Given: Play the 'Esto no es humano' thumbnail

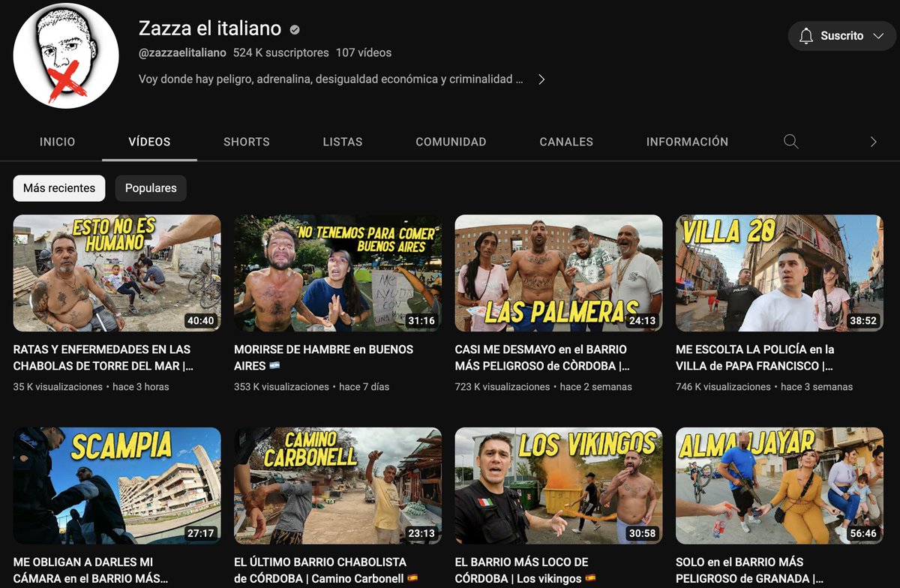Looking at the screenshot, I should pyautogui.click(x=117, y=274).
